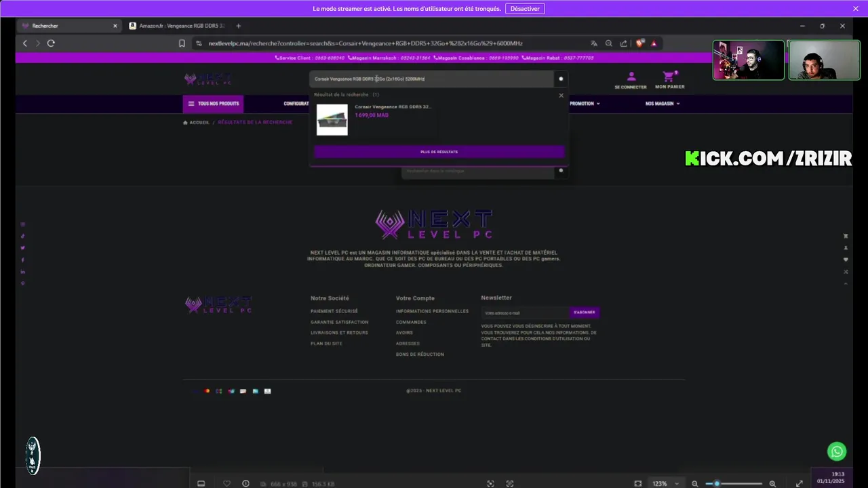The image size is (868, 488).
Task: Click the clock showing 19:13
Action: coord(838,474)
